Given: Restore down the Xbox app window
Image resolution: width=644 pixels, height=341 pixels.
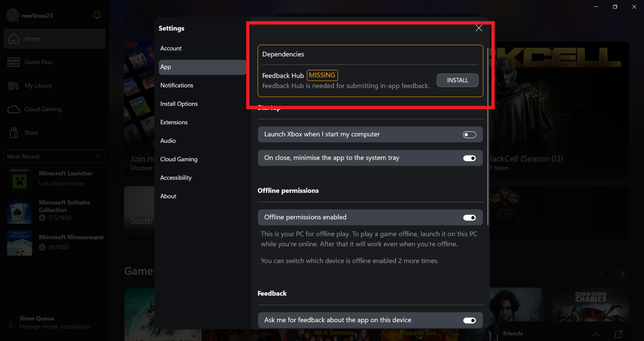Looking at the screenshot, I should pyautogui.click(x=615, y=7).
